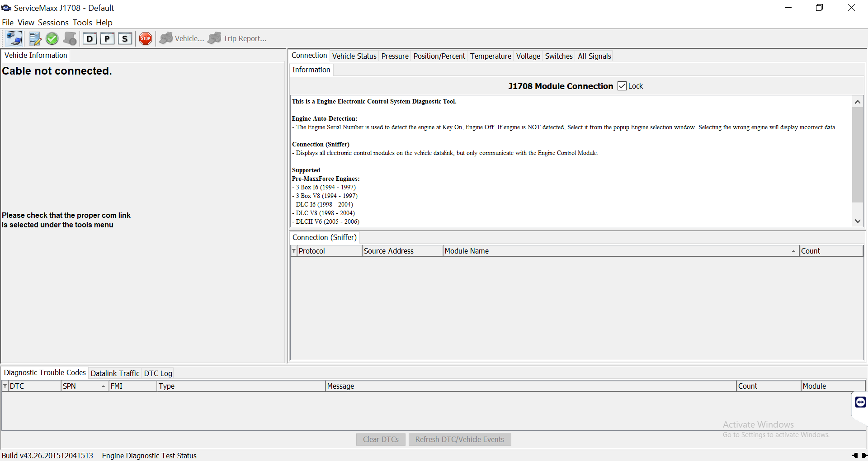Sort by the Message column header
This screenshot has height=461, width=868.
point(531,386)
